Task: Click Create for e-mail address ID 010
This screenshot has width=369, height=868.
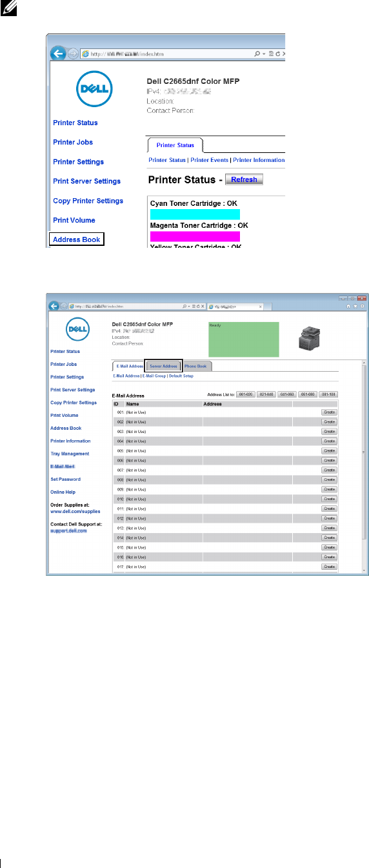Action: [x=330, y=499]
